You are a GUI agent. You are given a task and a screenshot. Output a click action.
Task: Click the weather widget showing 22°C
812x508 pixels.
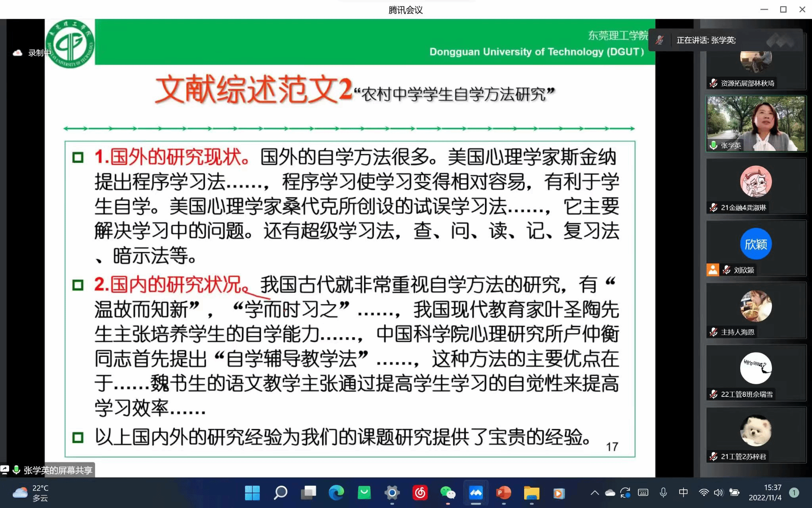coord(31,493)
